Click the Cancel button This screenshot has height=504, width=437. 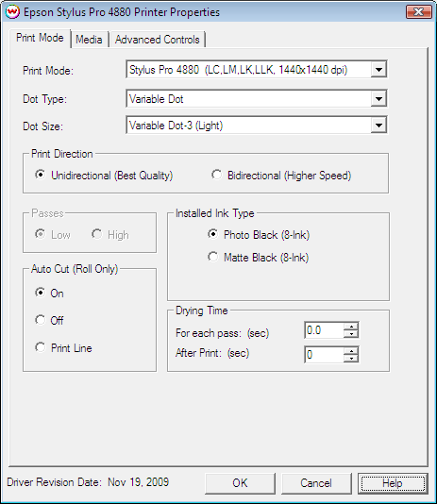pos(316,483)
